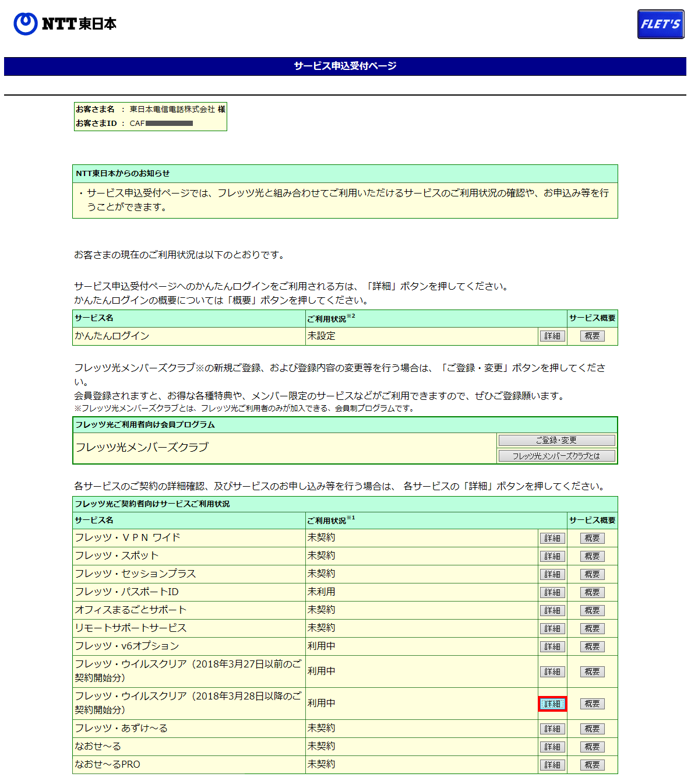Click the NTT East logo

point(65,24)
